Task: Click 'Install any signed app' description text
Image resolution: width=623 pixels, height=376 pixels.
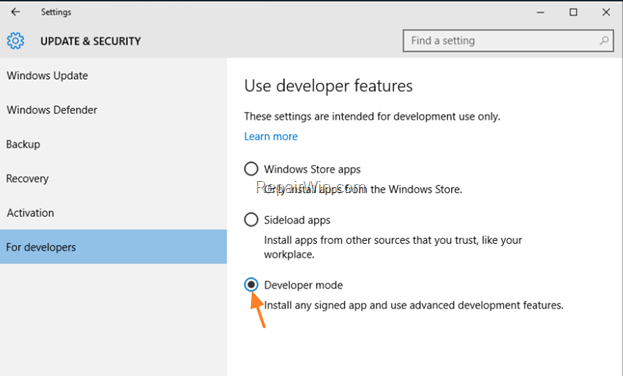Action: pyautogui.click(x=414, y=305)
